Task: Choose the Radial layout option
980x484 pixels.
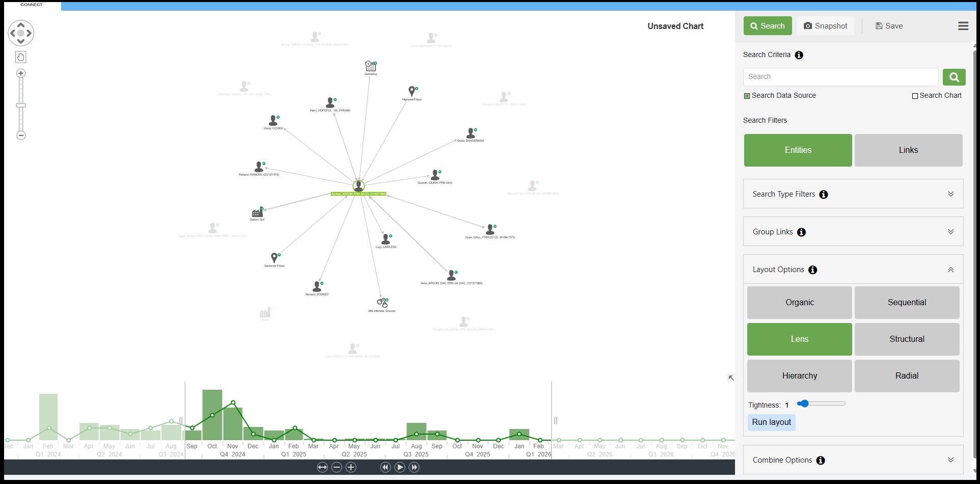Action: (907, 376)
